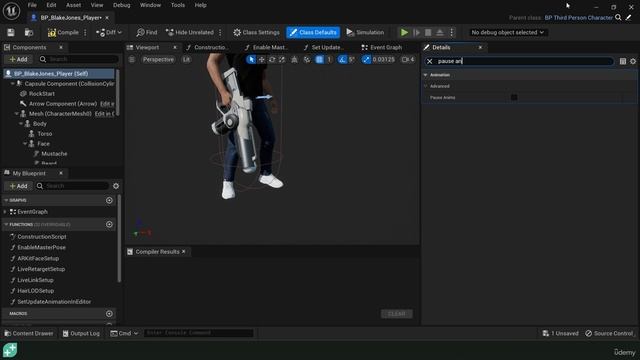Clear the Details search with X

pyautogui.click(x=429, y=61)
